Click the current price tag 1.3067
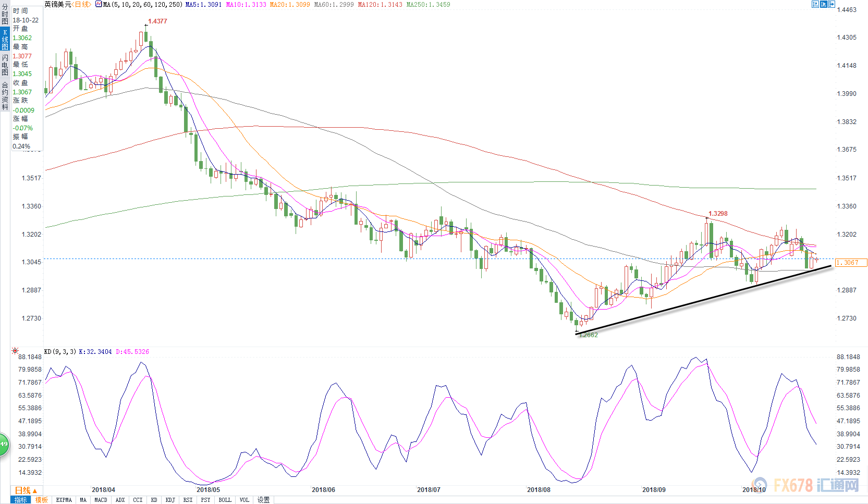The width and height of the screenshot is (868, 504). 850,263
